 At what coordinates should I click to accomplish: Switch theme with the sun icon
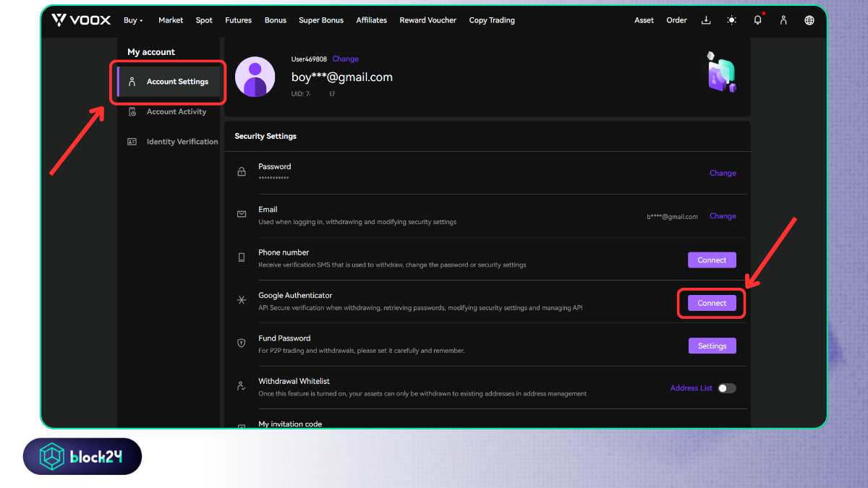tap(732, 20)
